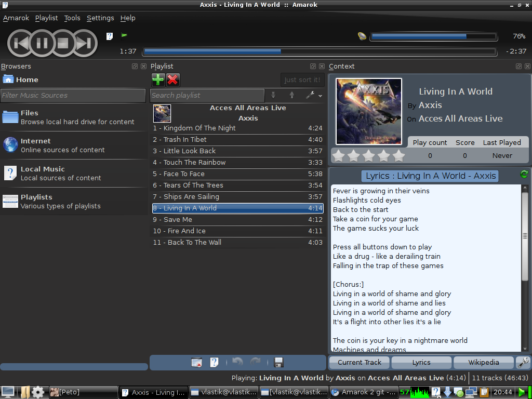
Task: Select track Kingdom Of The Night
Action: click(237, 128)
